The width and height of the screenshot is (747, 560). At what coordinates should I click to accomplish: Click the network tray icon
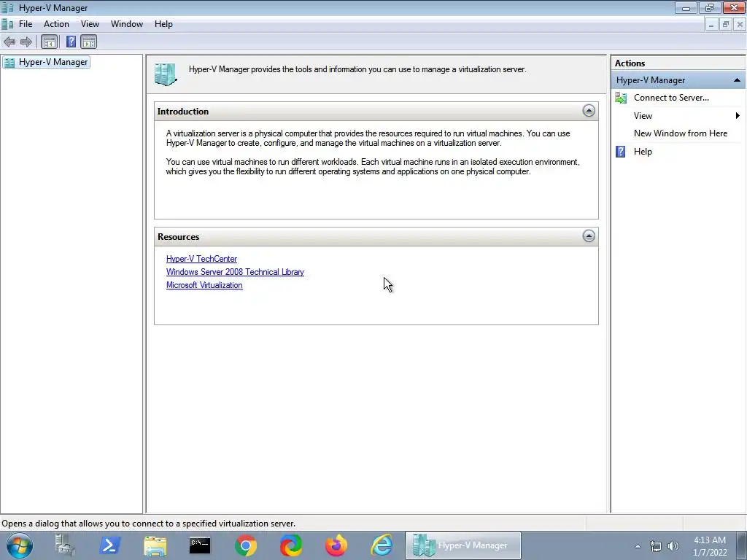point(656,546)
